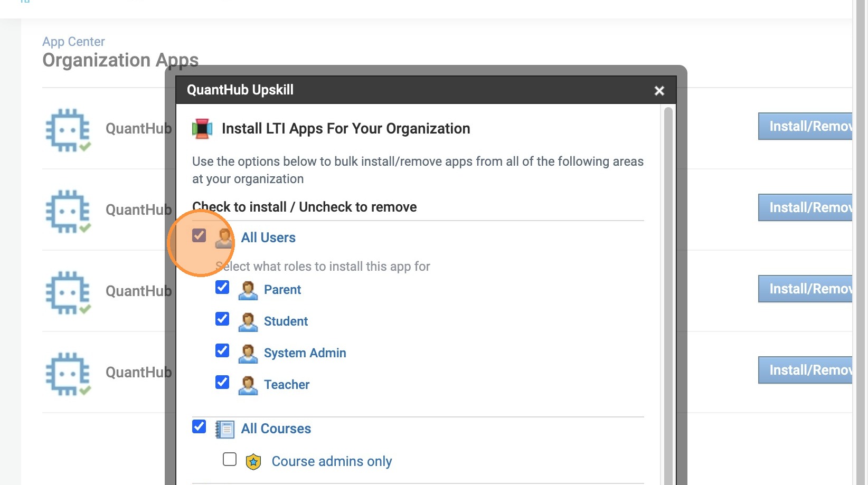Click the fourth QuantHub chip icon in Organization Apps
This screenshot has height=485, width=868.
68,374
